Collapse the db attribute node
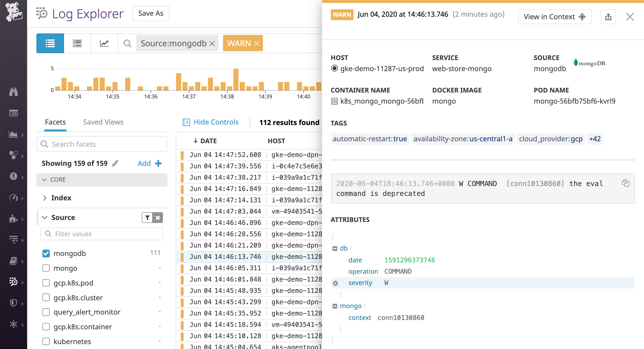 (335, 248)
